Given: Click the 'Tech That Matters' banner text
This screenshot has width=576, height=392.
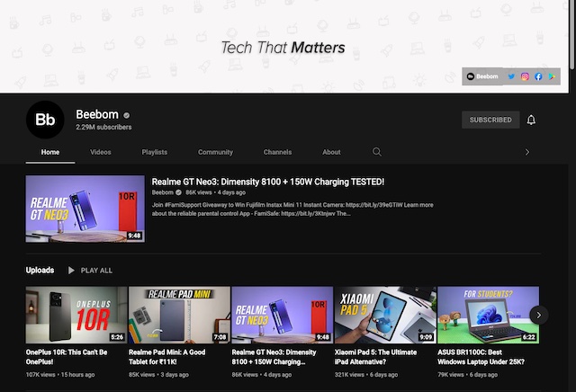Looking at the screenshot, I should click(x=283, y=48).
